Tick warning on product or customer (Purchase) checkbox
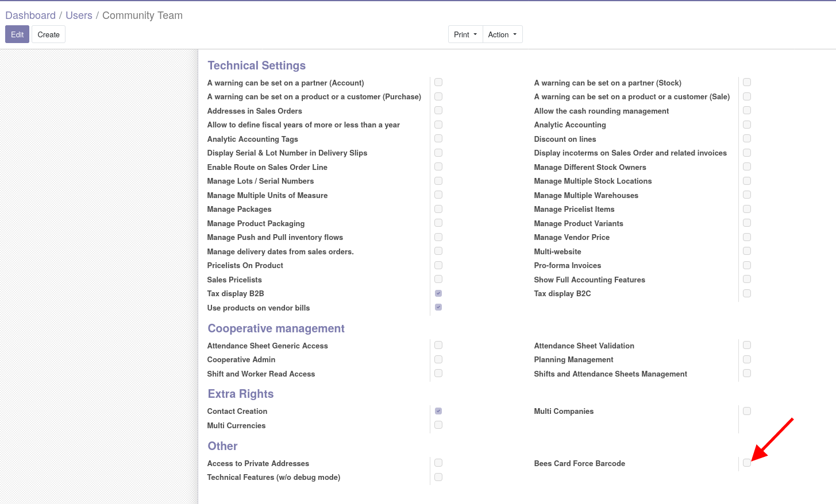This screenshot has width=836, height=504. (438, 96)
